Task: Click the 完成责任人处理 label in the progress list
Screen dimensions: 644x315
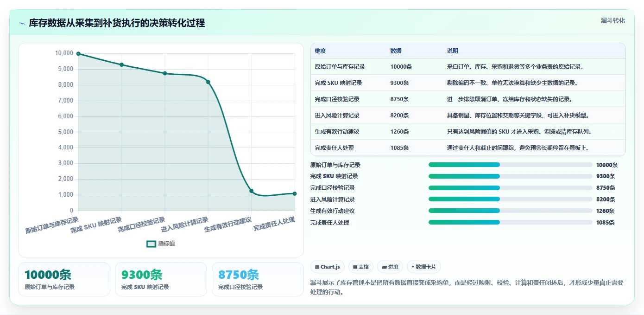Action: 330,223
